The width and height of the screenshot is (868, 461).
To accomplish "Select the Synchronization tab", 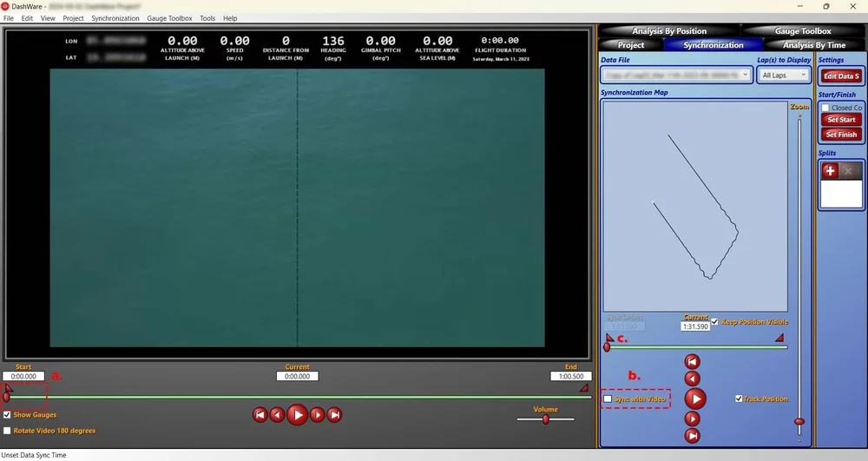I will click(x=713, y=45).
